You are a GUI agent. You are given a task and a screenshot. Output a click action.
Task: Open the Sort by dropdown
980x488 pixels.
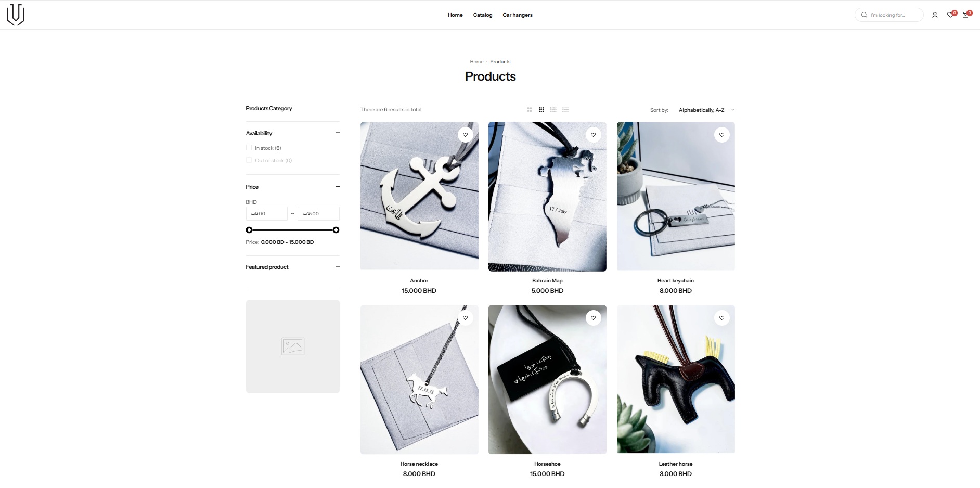pyautogui.click(x=706, y=110)
